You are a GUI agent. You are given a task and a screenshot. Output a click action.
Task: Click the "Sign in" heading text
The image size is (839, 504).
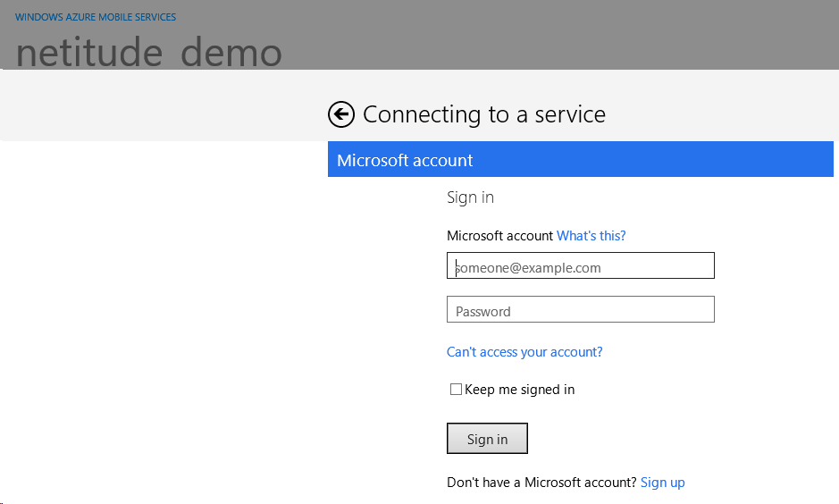click(x=470, y=197)
